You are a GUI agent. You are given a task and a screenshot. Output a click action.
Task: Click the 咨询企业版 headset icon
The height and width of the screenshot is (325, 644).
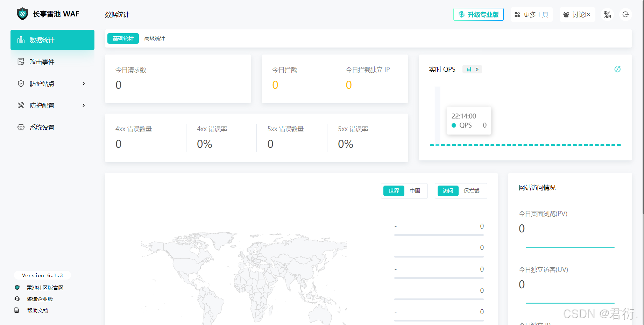[17, 299]
